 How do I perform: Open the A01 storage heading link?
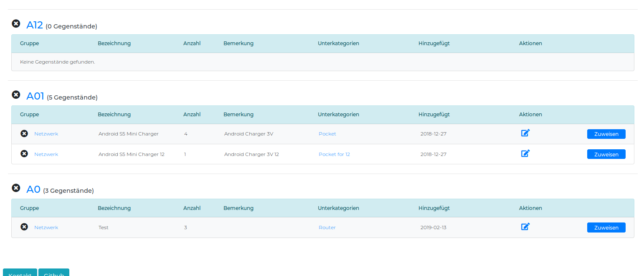[x=35, y=96]
